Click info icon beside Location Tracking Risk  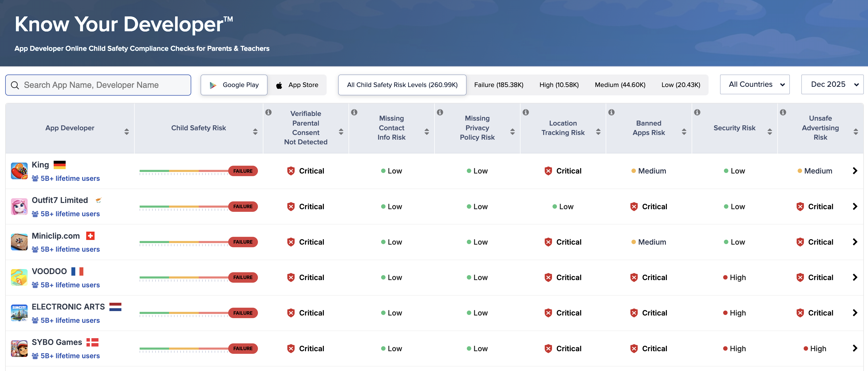click(526, 112)
